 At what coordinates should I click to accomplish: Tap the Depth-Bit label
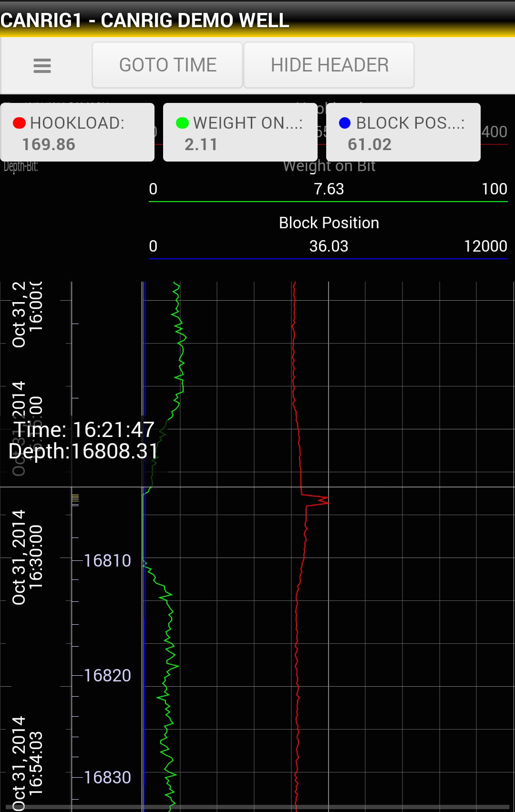[x=21, y=167]
